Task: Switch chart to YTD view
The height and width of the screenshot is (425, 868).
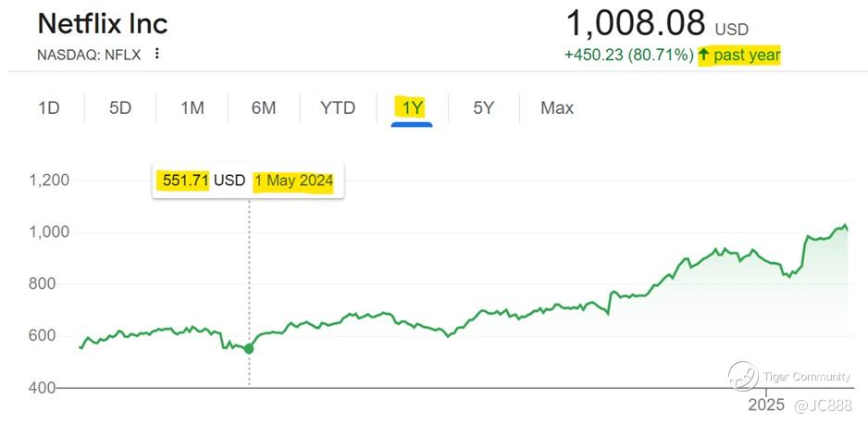Action: 338,107
